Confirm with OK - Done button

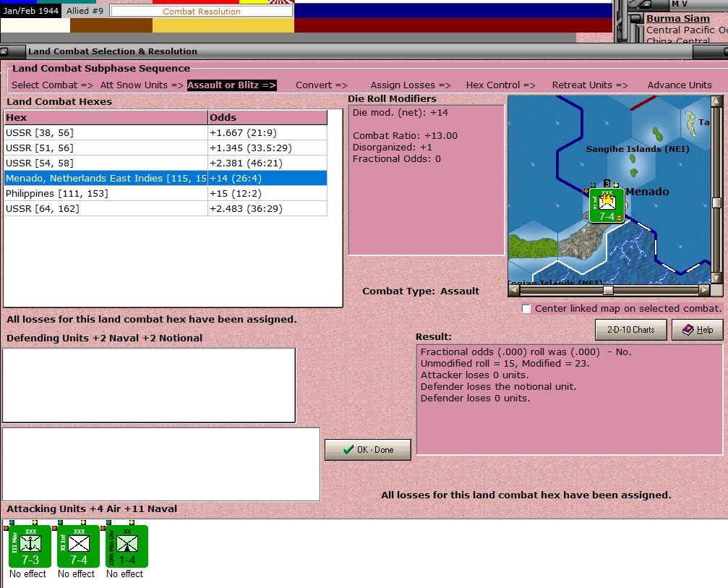pyautogui.click(x=368, y=450)
